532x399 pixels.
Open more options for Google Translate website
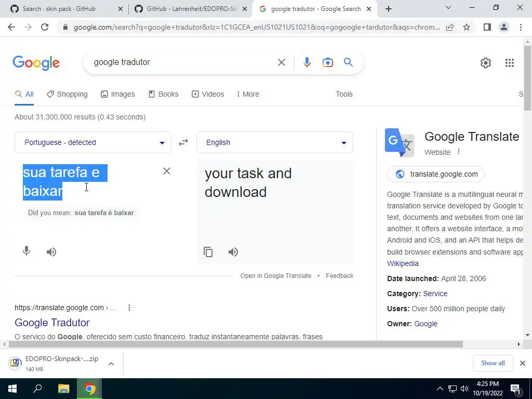[459, 152]
